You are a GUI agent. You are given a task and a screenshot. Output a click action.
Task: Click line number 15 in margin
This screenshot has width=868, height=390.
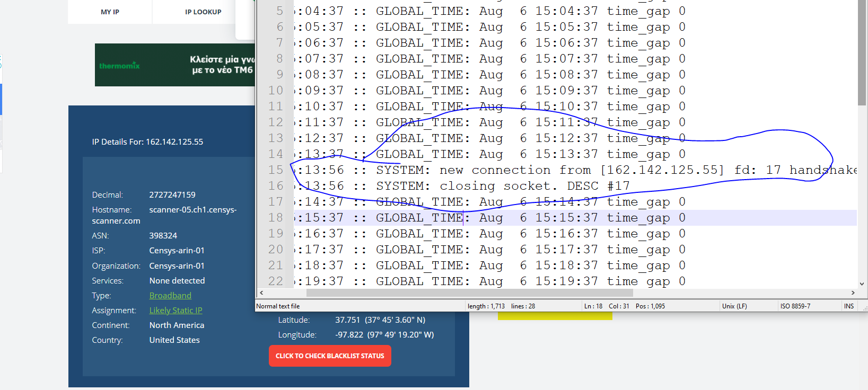(276, 170)
